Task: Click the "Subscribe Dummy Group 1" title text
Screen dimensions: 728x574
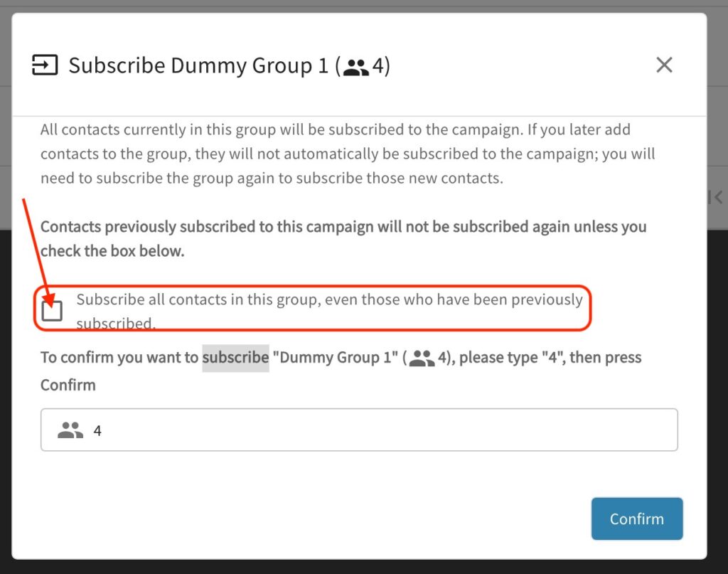Action: [x=199, y=66]
